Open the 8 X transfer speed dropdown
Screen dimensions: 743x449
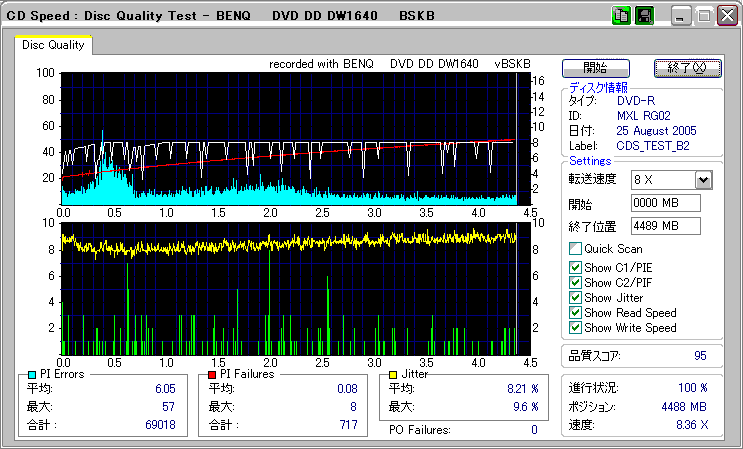pyautogui.click(x=703, y=180)
